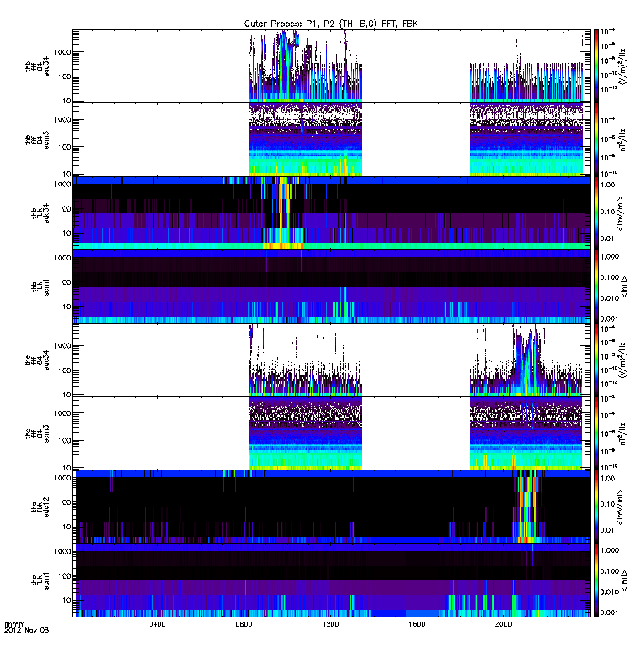This screenshot has height=672, width=630.
Task: Click the '1600' time axis label
Action: (x=417, y=624)
